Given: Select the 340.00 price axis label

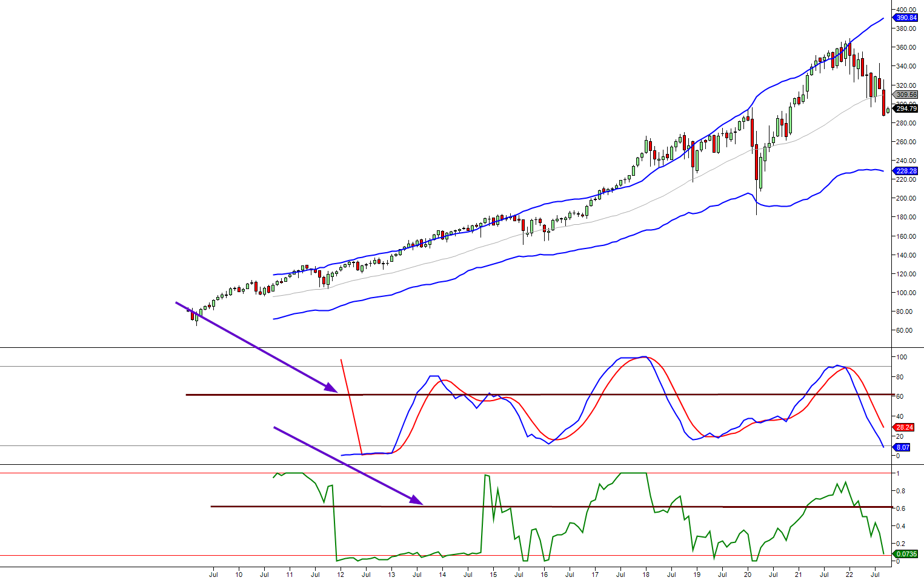Looking at the screenshot, I should (906, 66).
